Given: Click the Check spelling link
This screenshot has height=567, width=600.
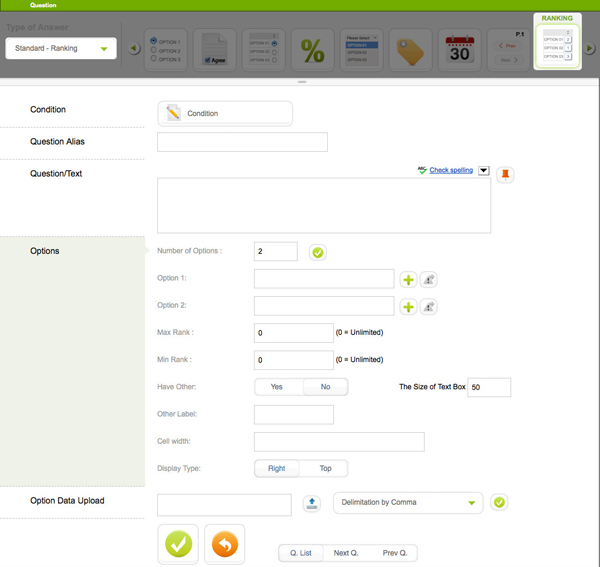Looking at the screenshot, I should 451,171.
